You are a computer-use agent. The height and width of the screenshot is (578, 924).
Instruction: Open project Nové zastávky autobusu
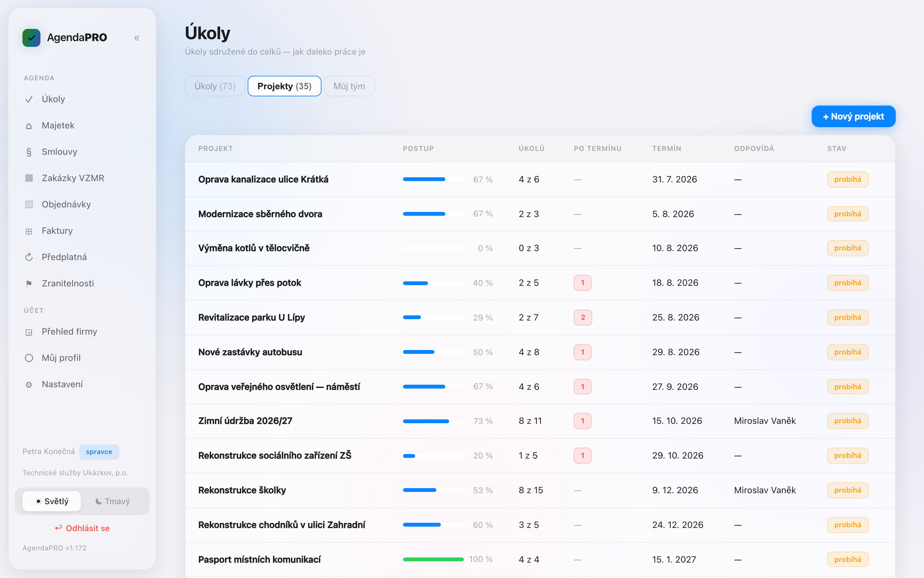[x=250, y=352]
